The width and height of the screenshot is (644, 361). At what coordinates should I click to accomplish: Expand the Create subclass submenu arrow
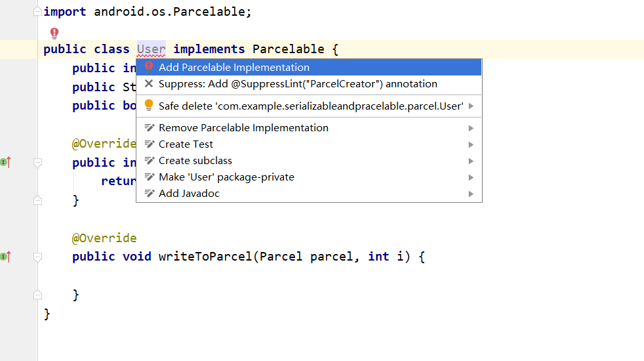tap(471, 161)
